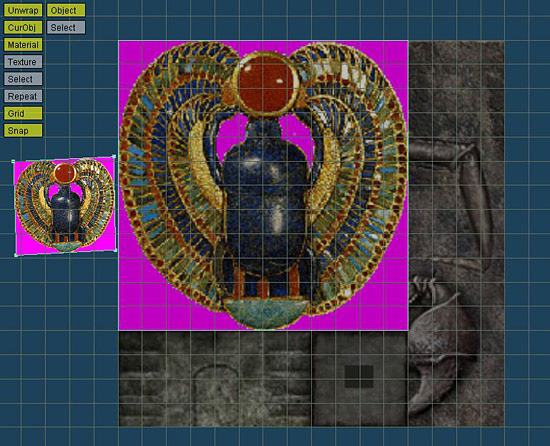
Task: Select the stone relief texture on right
Action: 456,233
